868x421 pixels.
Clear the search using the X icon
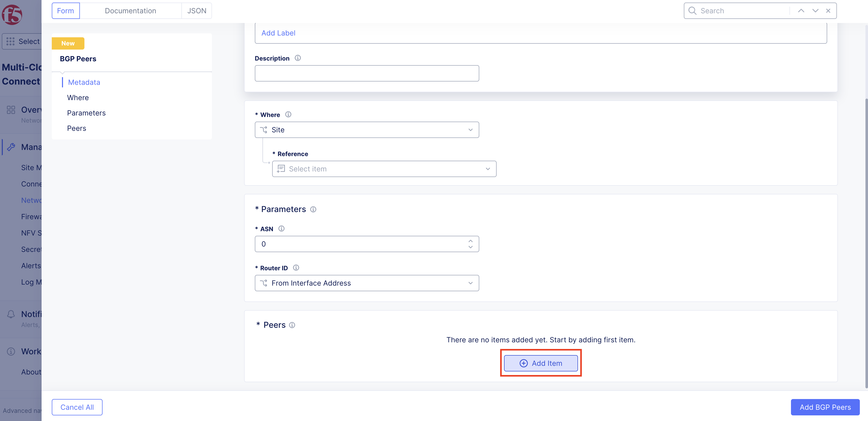[828, 10]
